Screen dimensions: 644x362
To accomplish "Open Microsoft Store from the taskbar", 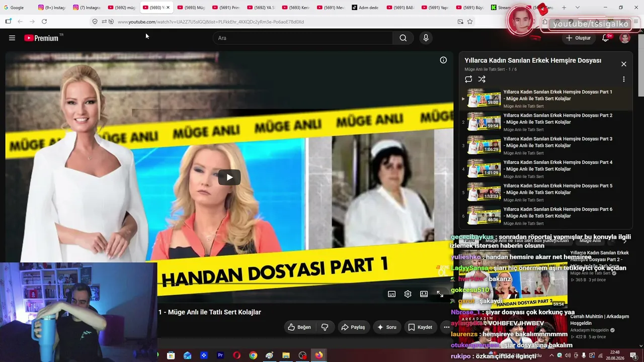I will pyautogui.click(x=171, y=355).
